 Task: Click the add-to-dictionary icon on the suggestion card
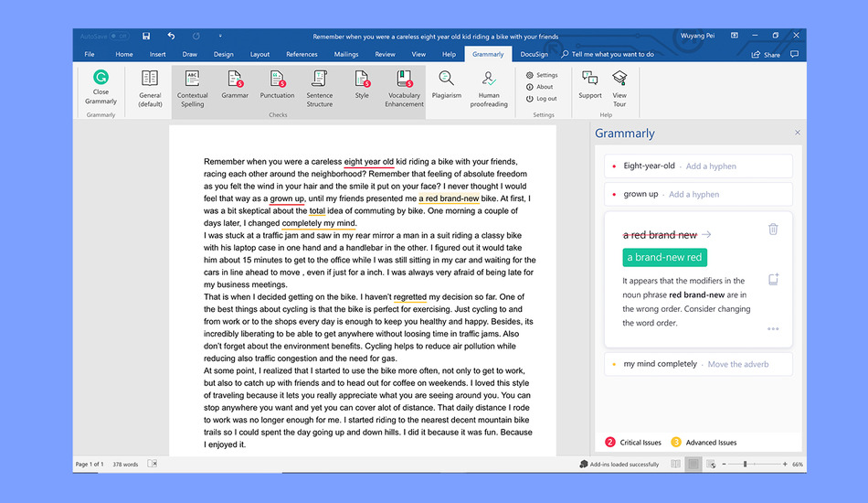point(773,279)
